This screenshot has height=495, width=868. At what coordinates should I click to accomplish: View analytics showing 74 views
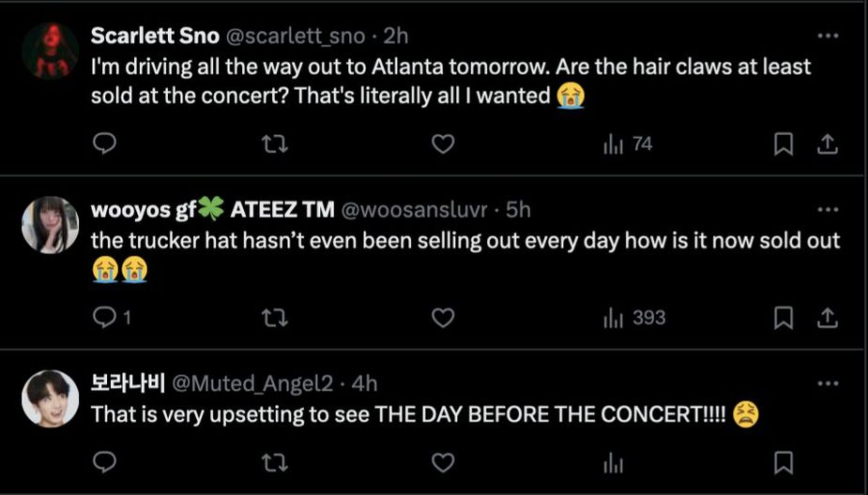(x=628, y=143)
